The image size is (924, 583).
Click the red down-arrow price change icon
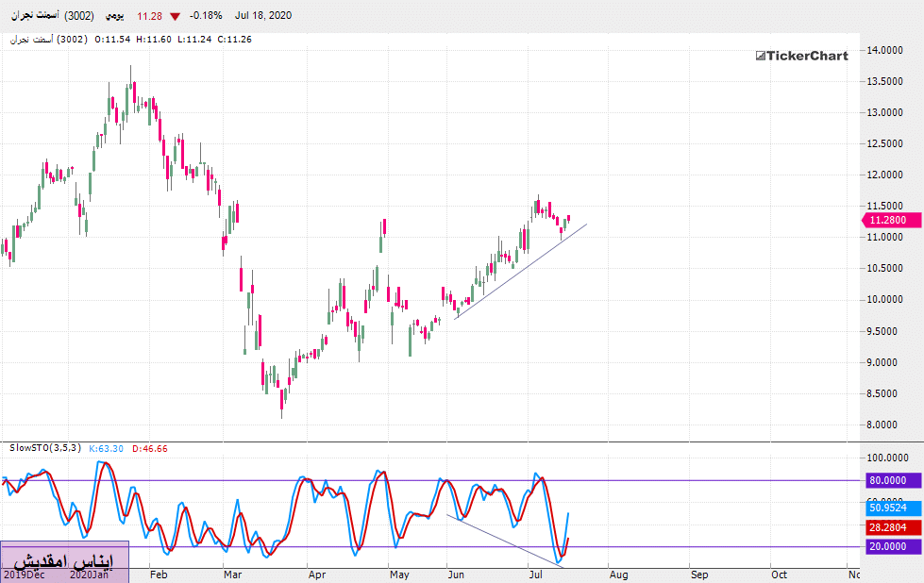175,16
